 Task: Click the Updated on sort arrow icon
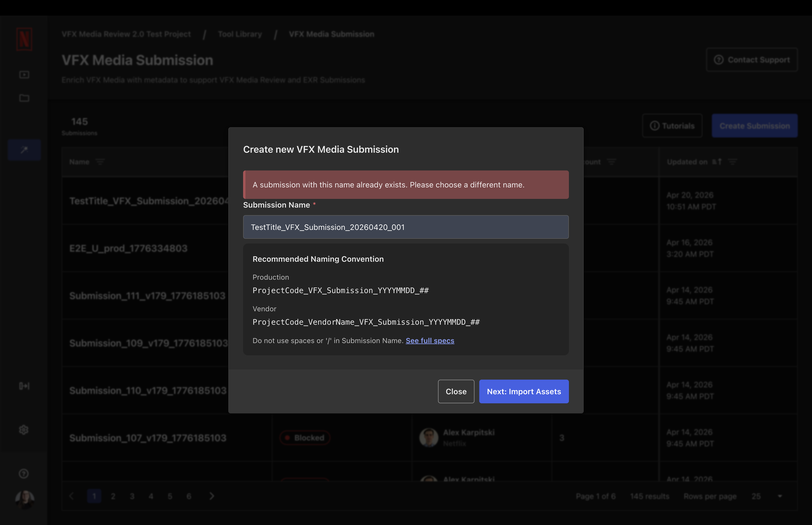(717, 162)
